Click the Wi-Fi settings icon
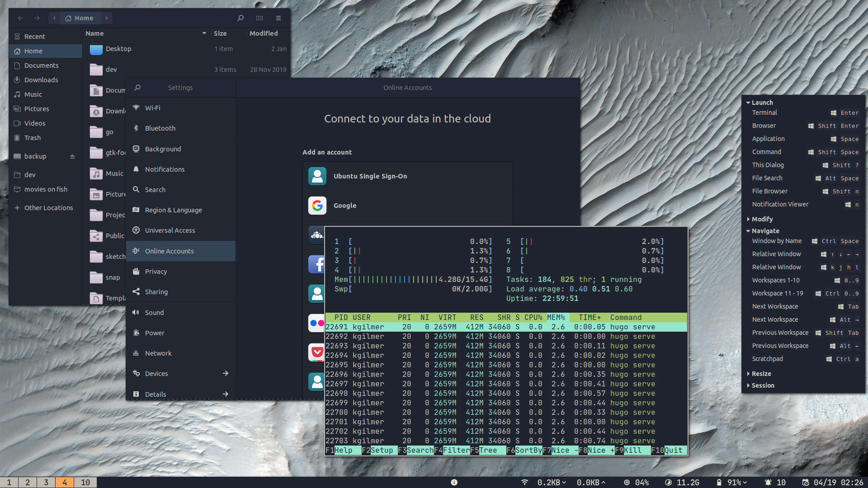The height and width of the screenshot is (488, 868). tap(137, 107)
